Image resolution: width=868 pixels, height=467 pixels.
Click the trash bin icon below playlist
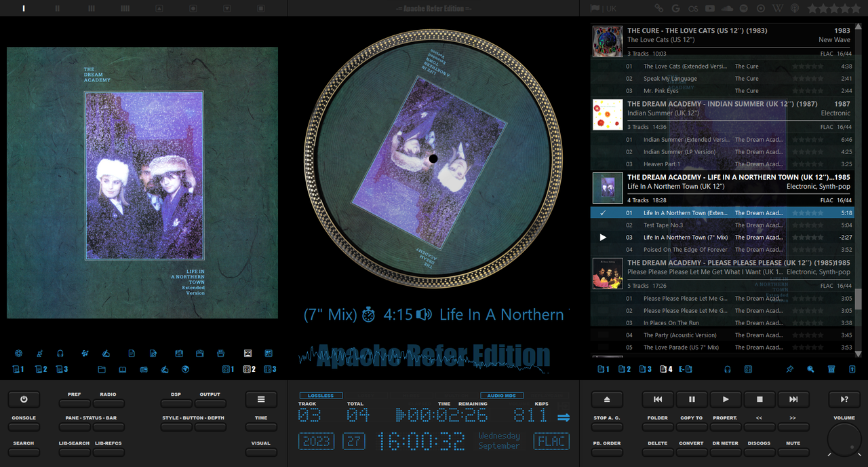[x=831, y=369]
